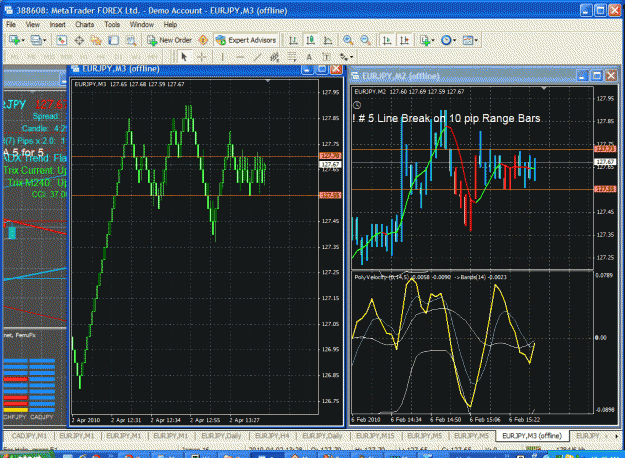This screenshot has width=625, height=458.
Task: Select the Horizontal Line drawing tool
Action: pyautogui.click(x=240, y=57)
